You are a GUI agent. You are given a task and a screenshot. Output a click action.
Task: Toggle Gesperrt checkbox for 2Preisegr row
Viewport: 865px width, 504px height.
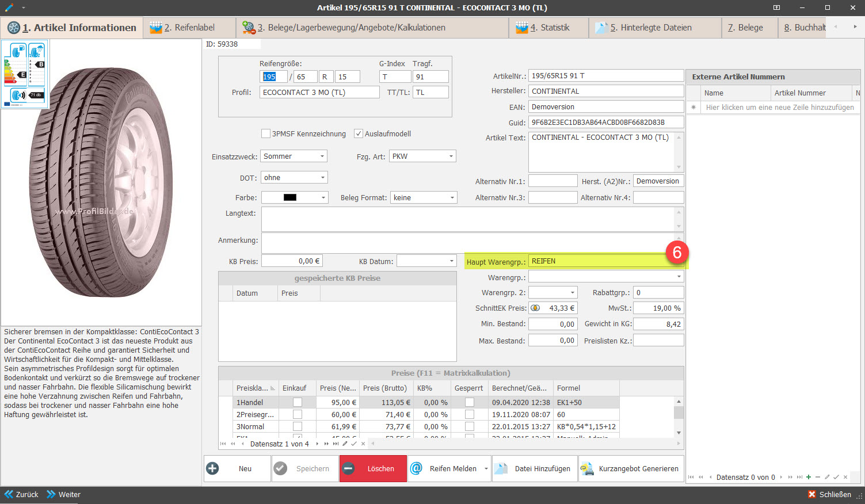pos(470,414)
